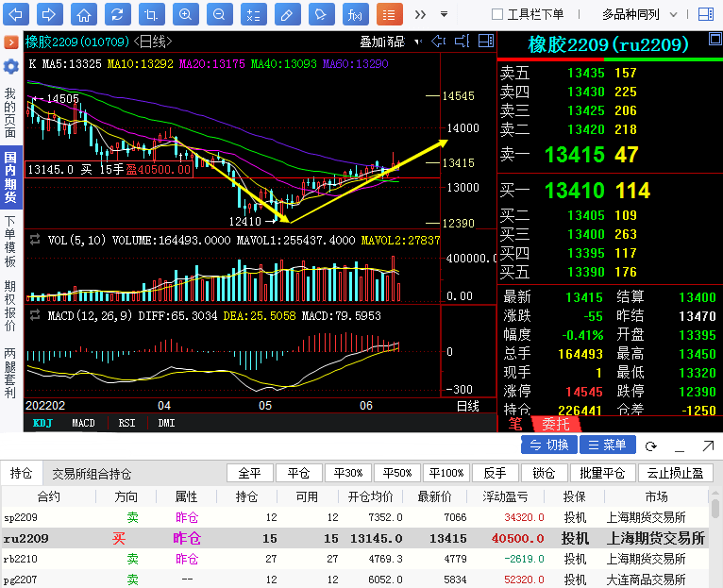The width and height of the screenshot is (723, 588).
Task: Switch to the MACD indicator tab
Action: point(83,424)
